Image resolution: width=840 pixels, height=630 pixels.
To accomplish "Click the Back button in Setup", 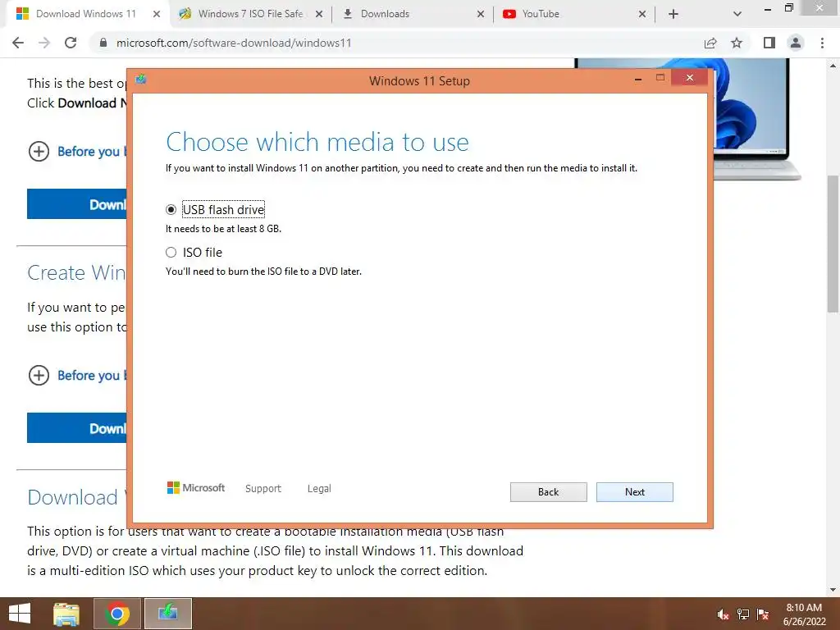I will pyautogui.click(x=548, y=492).
